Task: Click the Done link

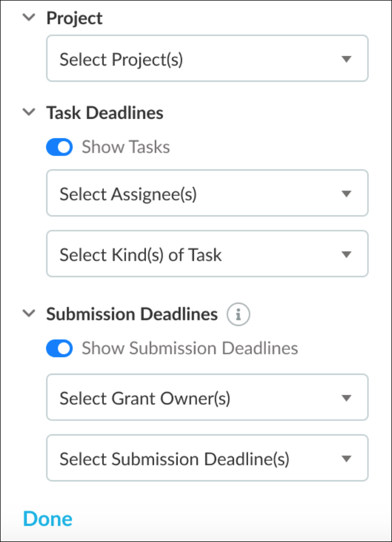Action: click(48, 518)
